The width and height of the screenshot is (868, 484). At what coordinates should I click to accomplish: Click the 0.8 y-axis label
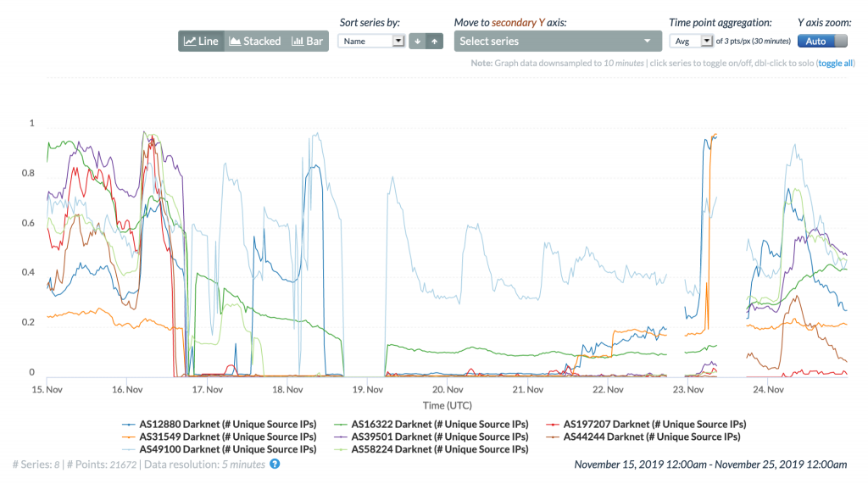pyautogui.click(x=28, y=173)
